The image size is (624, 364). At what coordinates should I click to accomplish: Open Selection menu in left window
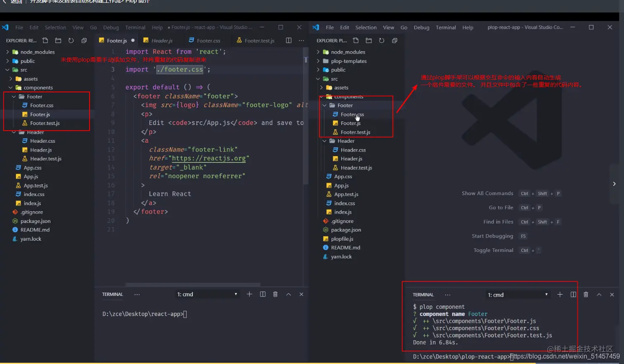(x=55, y=27)
